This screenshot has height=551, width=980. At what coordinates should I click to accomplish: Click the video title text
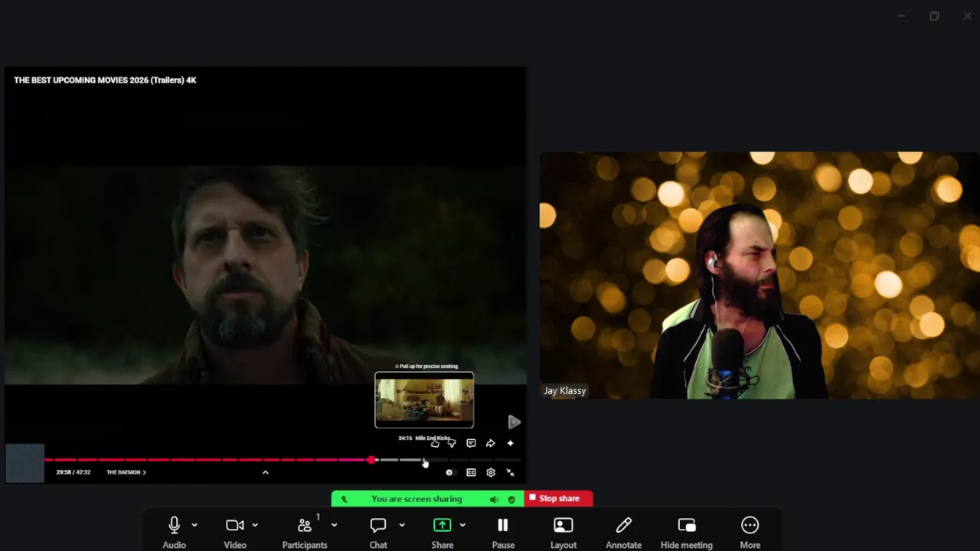(105, 80)
